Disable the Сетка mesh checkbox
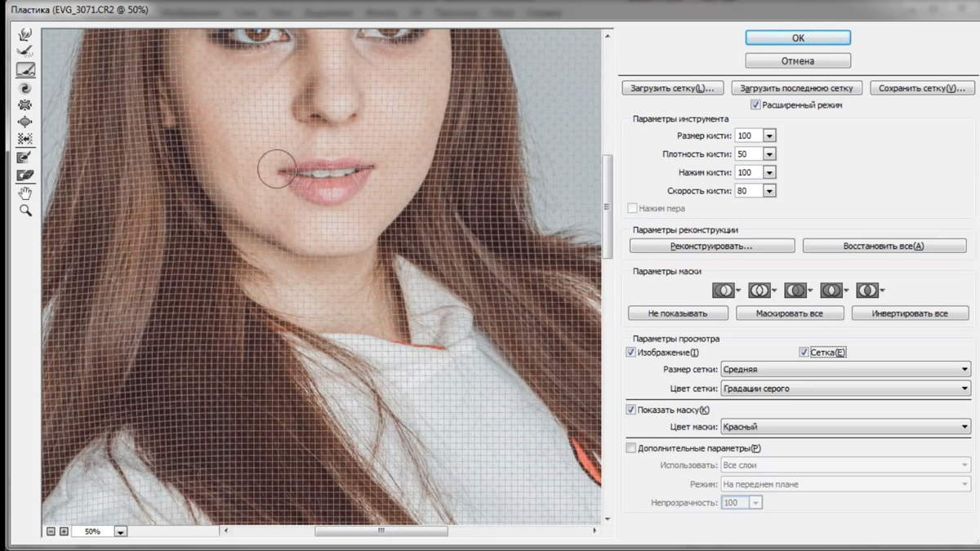Image resolution: width=980 pixels, height=551 pixels. (x=804, y=353)
